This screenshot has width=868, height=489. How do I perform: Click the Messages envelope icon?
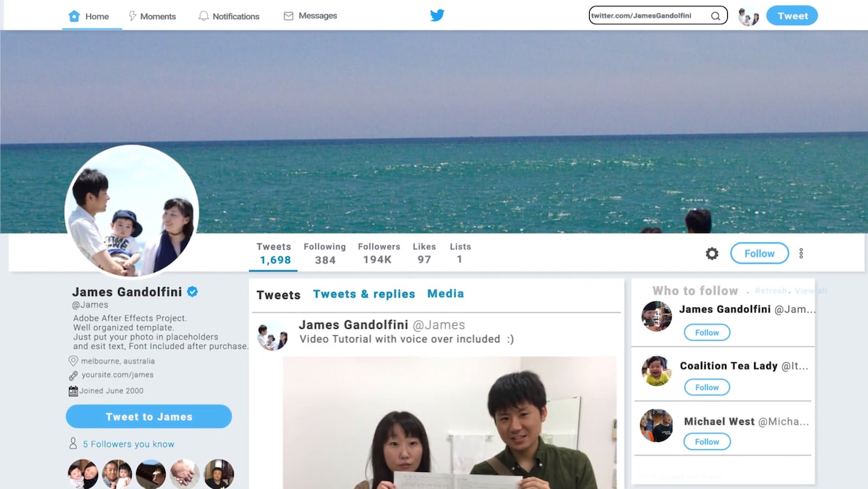coord(288,16)
